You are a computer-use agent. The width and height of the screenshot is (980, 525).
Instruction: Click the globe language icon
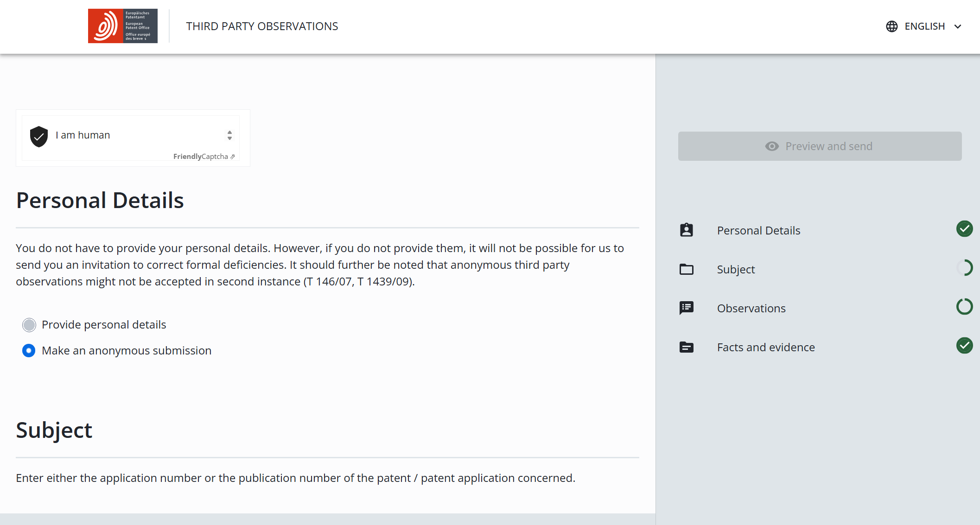point(891,26)
